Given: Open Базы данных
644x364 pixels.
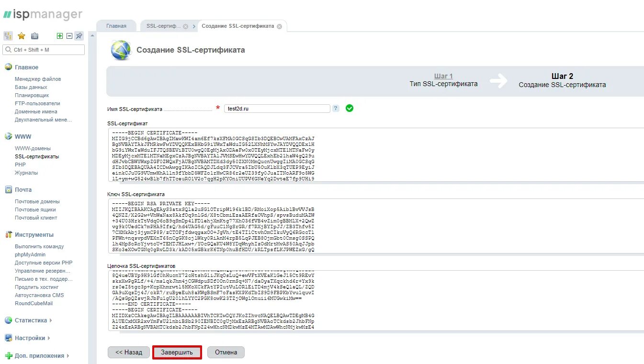Looking at the screenshot, I should click(x=31, y=87).
